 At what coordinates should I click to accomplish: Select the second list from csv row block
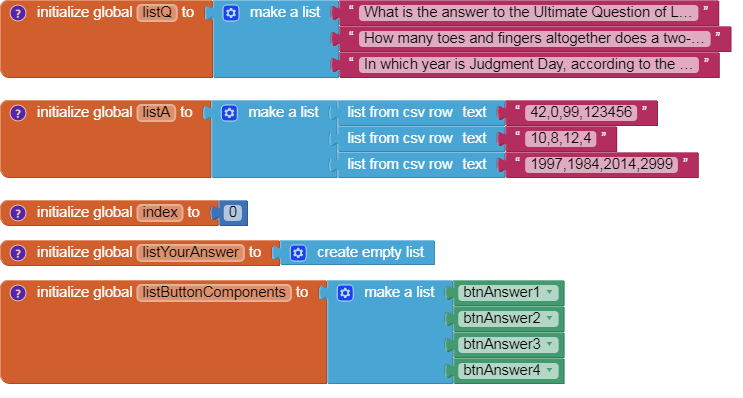[417, 138]
